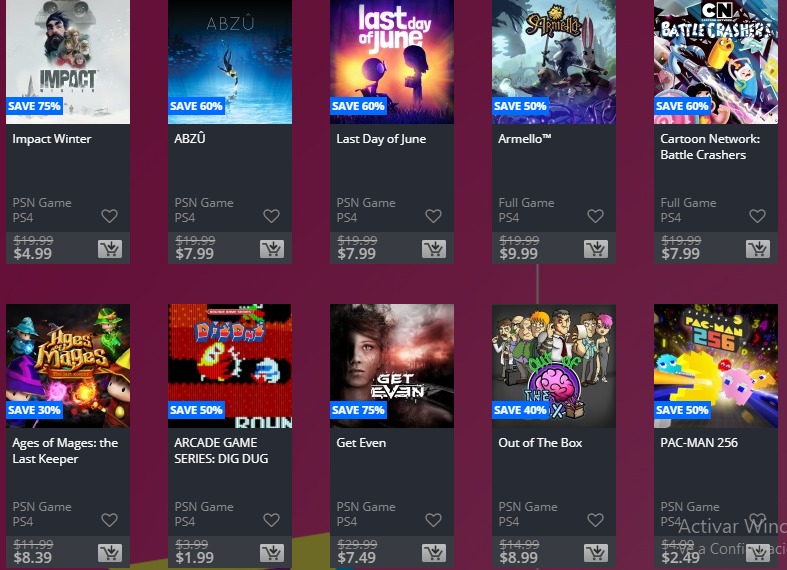Toggle wishlist heart for Armello
The height and width of the screenshot is (570, 787).
pos(595,216)
